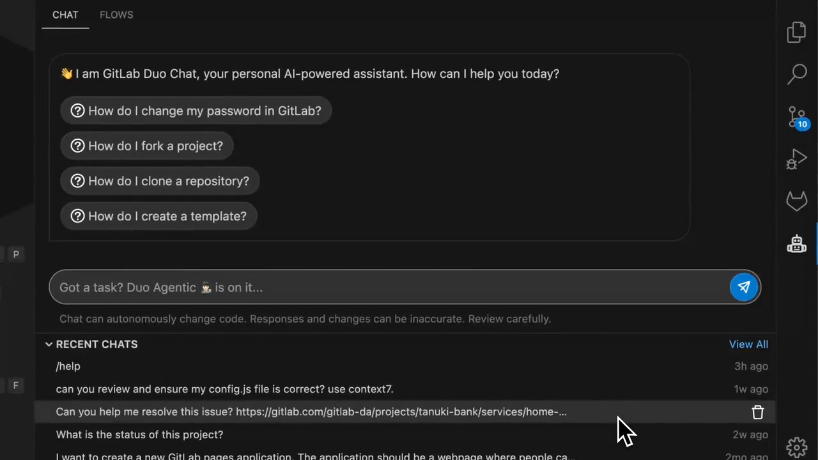Select 'How do I clone a repository' suggestion
This screenshot has height=460, width=818.
pyautogui.click(x=160, y=181)
